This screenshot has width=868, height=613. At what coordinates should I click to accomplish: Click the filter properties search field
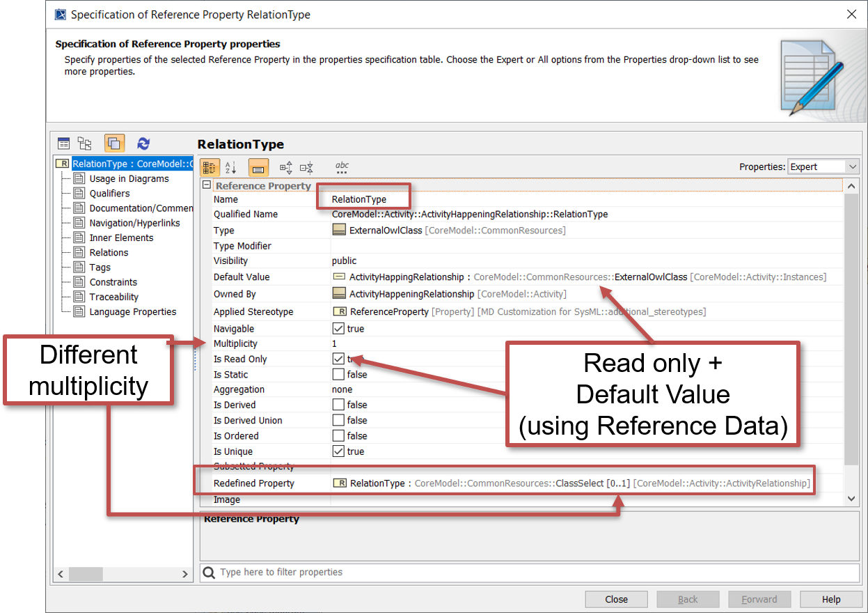pyautogui.click(x=529, y=573)
